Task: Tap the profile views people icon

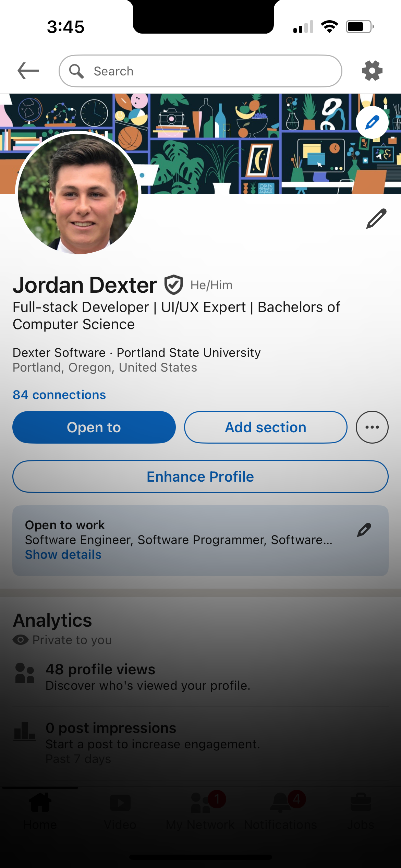Action: (25, 673)
